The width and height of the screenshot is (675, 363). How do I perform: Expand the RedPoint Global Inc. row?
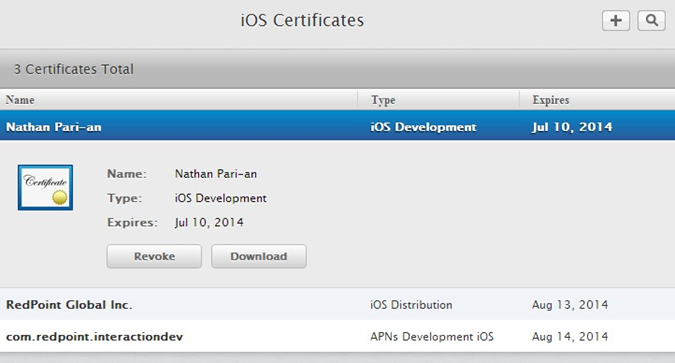pos(338,304)
